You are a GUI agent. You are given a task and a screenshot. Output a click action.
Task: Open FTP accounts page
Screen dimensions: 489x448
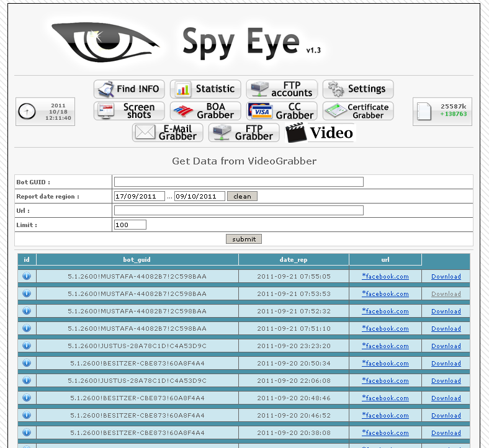coord(282,89)
